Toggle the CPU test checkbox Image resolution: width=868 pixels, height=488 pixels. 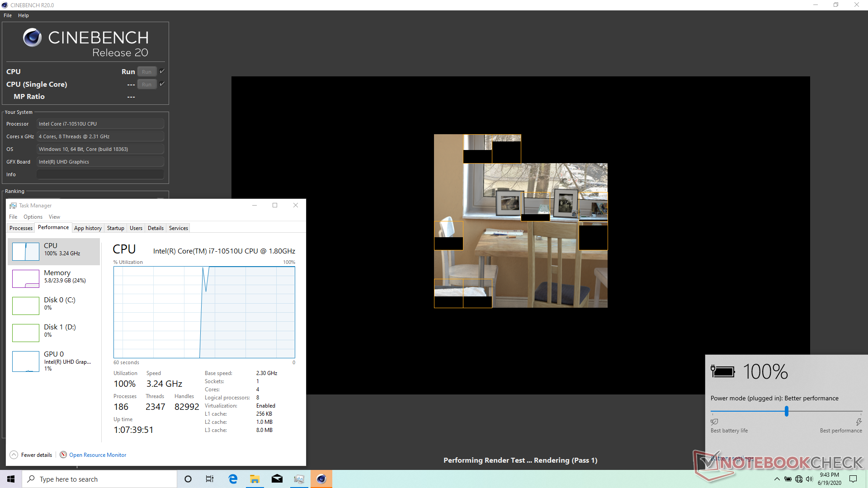point(162,71)
